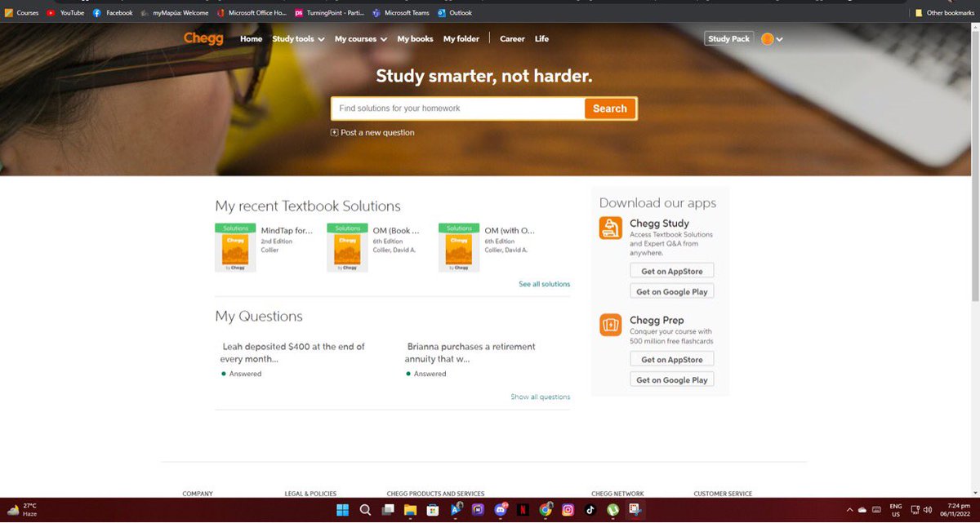Click Get on AppStore for Chegg Prep
980x523 pixels.
coord(672,359)
